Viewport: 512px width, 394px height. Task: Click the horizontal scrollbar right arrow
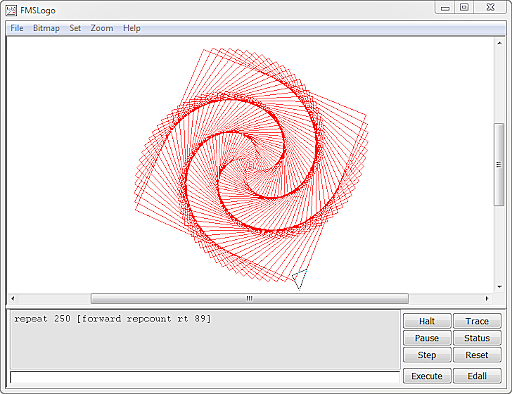pyautogui.click(x=487, y=298)
